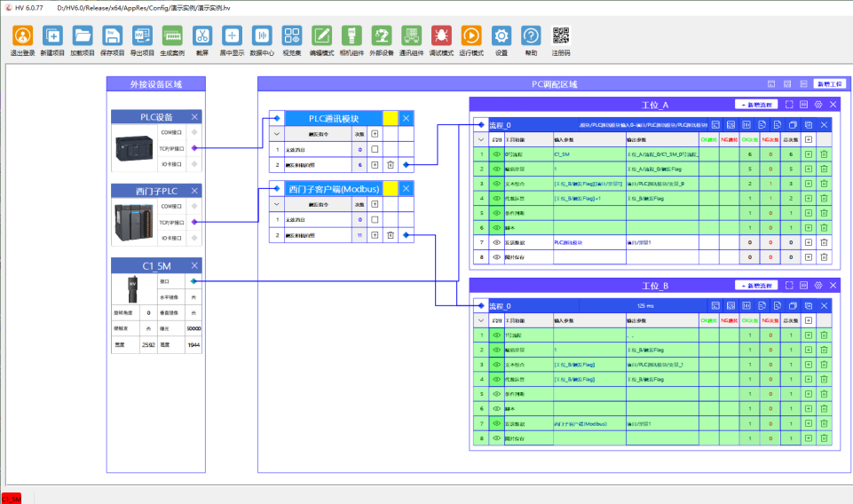Open 帮助 (Help) in the toolbar

[531, 36]
